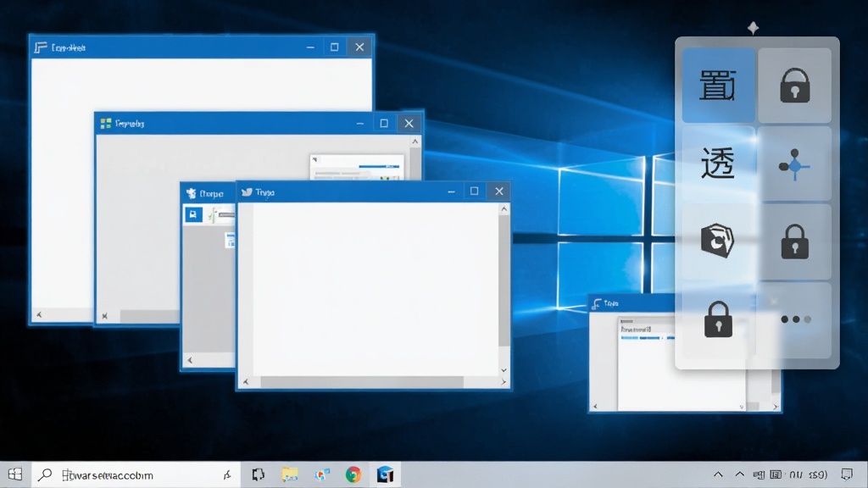The height and width of the screenshot is (488, 868).
Task: Click the bird icon in the front window title
Action: (247, 192)
